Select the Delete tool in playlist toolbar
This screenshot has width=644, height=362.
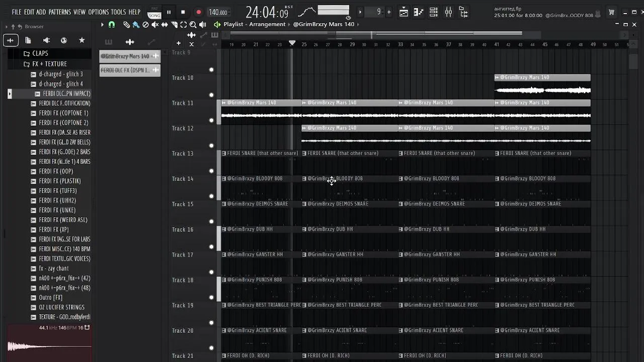(x=145, y=24)
